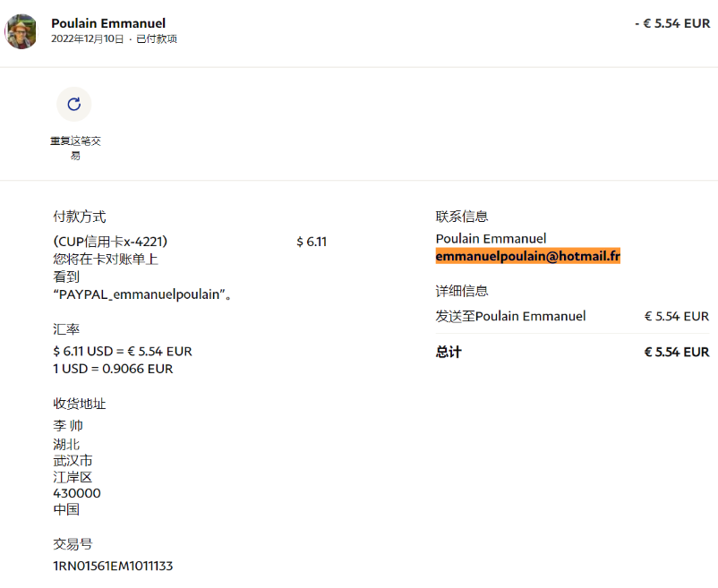718x588 pixels.
Task: Click the 武汉市 city line in address
Action: [x=73, y=460]
